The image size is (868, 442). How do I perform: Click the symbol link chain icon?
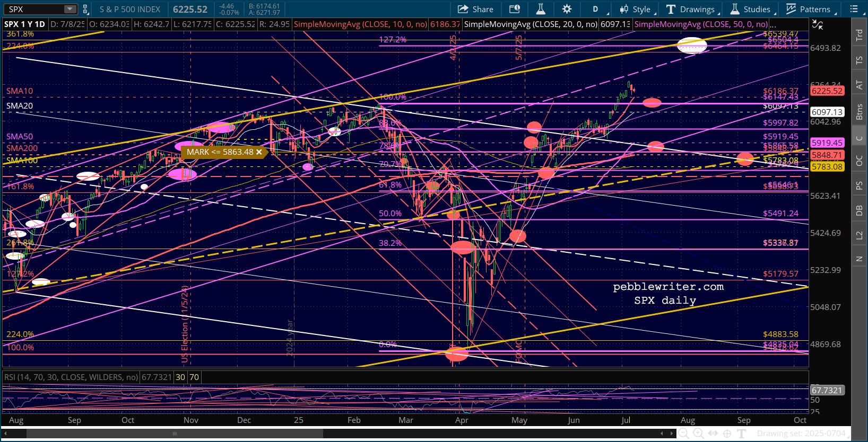(85, 9)
